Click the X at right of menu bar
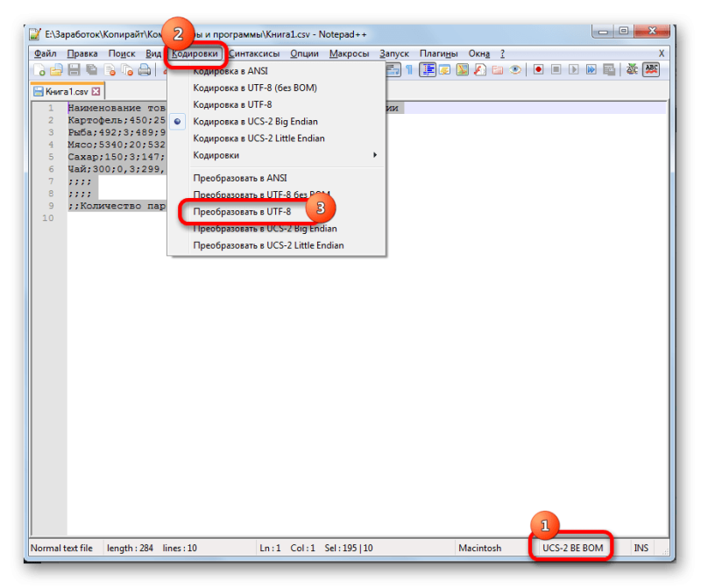 click(x=662, y=53)
